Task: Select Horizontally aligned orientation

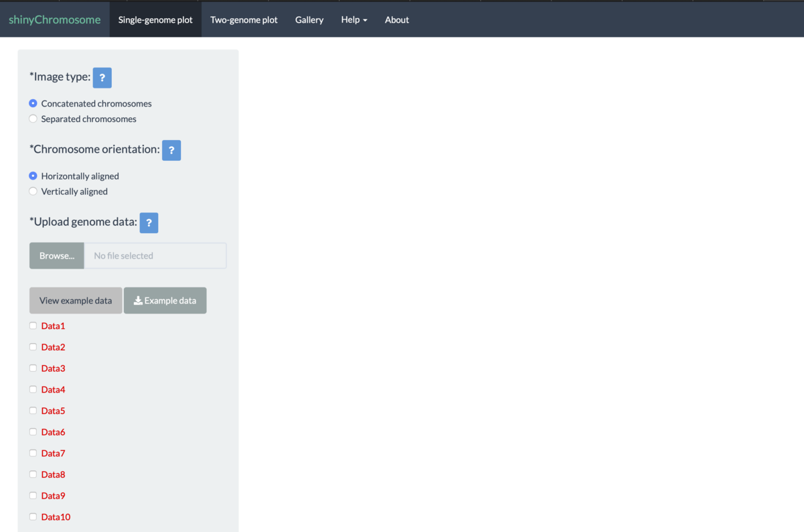Action: tap(33, 176)
